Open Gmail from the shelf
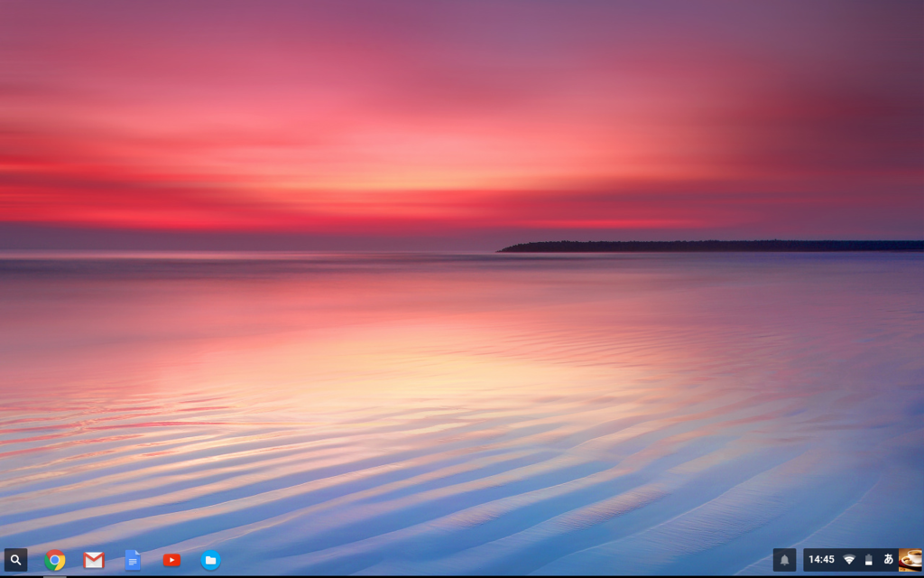Screen dimensions: 924x578 [94, 560]
